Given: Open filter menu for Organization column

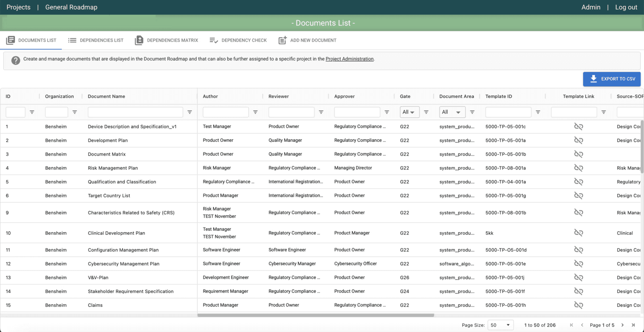Looking at the screenshot, I should (75, 112).
